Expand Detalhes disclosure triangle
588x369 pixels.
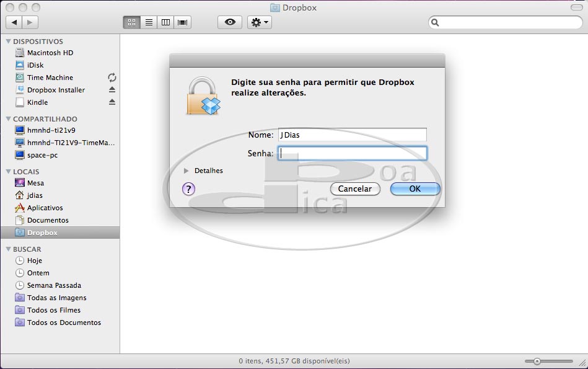point(186,171)
